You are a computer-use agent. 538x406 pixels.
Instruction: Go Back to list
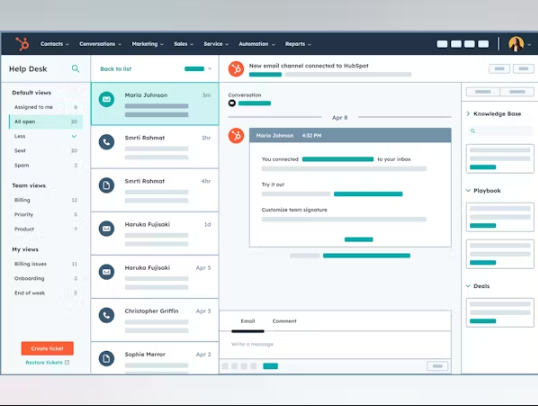[x=116, y=69]
